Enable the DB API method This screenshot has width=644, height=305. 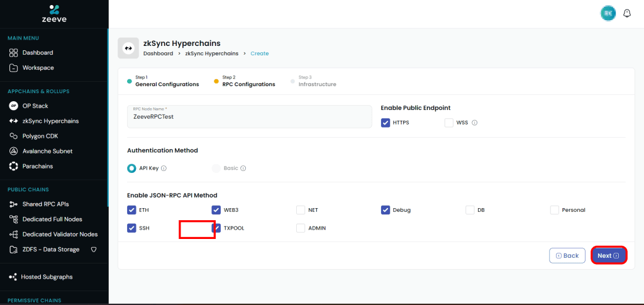(470, 210)
